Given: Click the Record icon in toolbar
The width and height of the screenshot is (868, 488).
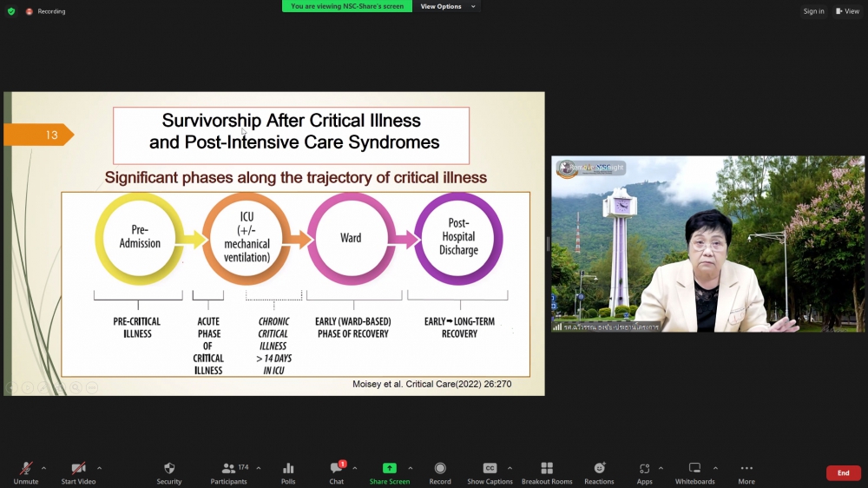Looking at the screenshot, I should click(x=440, y=472).
